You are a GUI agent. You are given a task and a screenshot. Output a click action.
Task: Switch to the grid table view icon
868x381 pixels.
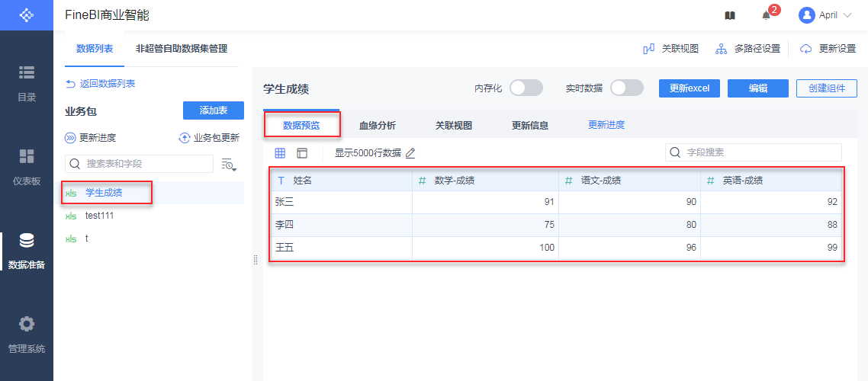coord(280,153)
